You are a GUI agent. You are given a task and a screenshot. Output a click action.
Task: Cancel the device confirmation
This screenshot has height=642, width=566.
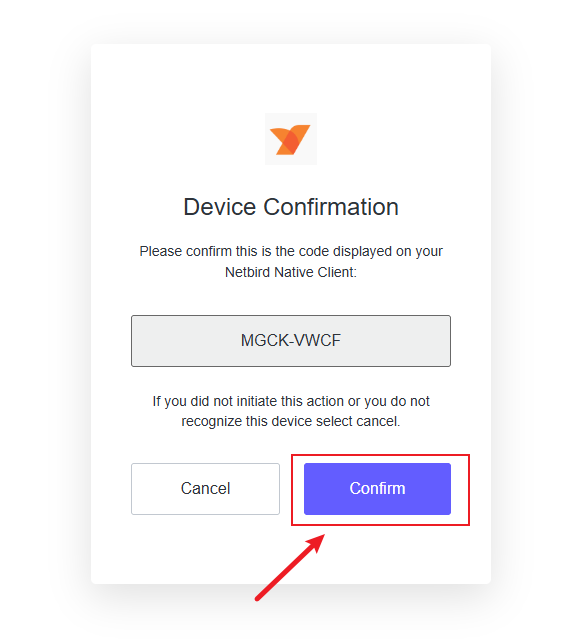pos(205,488)
